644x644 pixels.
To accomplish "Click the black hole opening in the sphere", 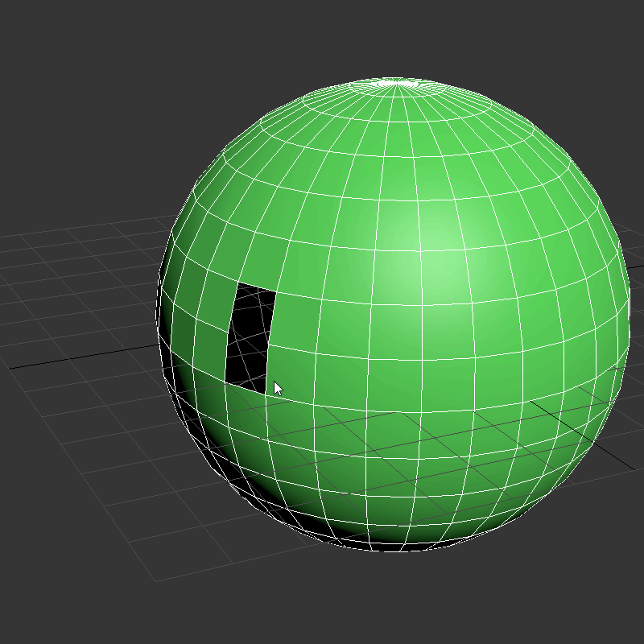I will pyautogui.click(x=250, y=338).
